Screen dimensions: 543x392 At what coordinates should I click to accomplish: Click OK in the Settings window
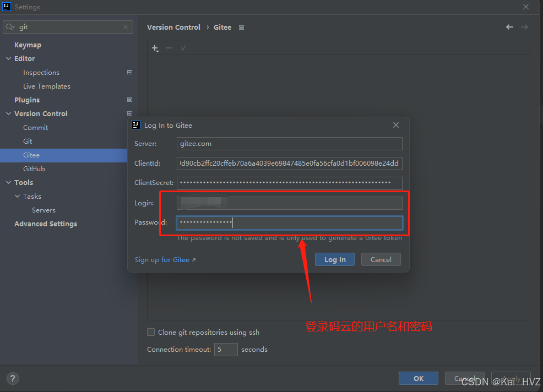tap(419, 378)
